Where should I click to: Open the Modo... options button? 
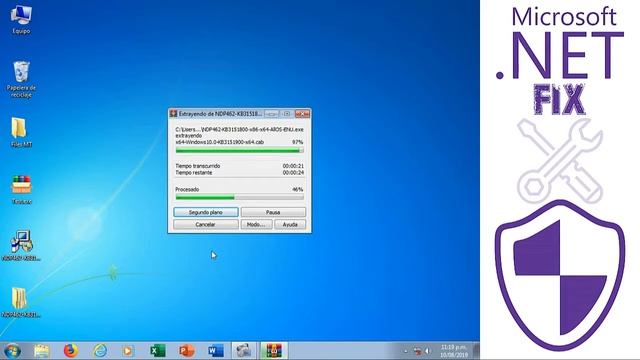click(256, 224)
